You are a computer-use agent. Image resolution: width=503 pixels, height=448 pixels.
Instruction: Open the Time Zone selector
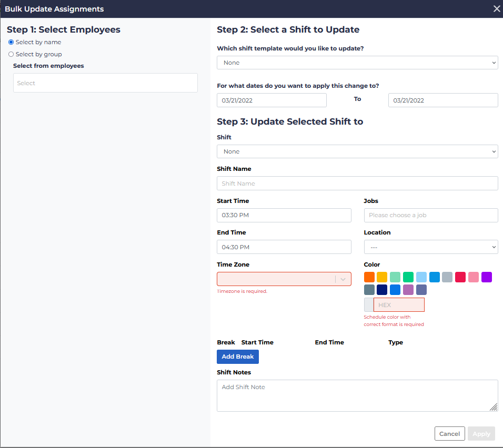(284, 279)
